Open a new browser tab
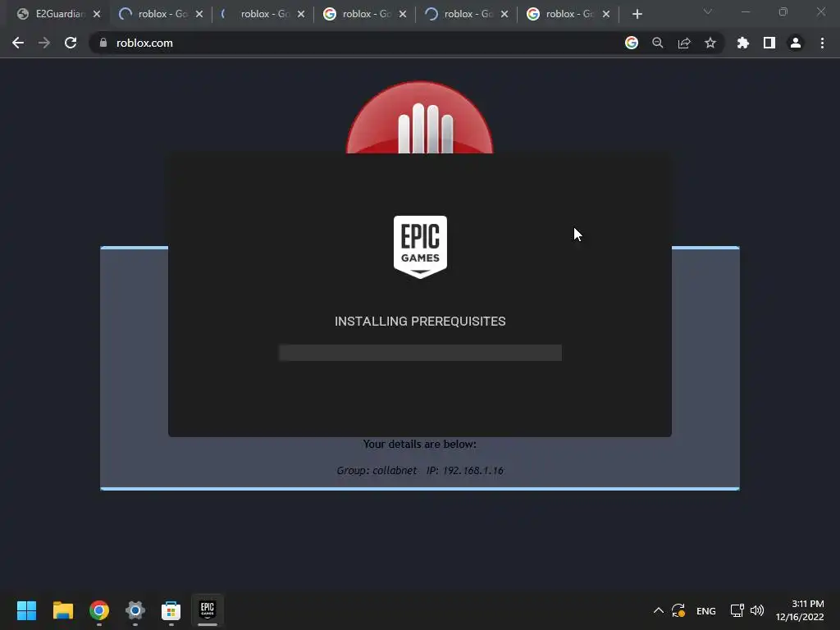The width and height of the screenshot is (840, 630). point(637,14)
